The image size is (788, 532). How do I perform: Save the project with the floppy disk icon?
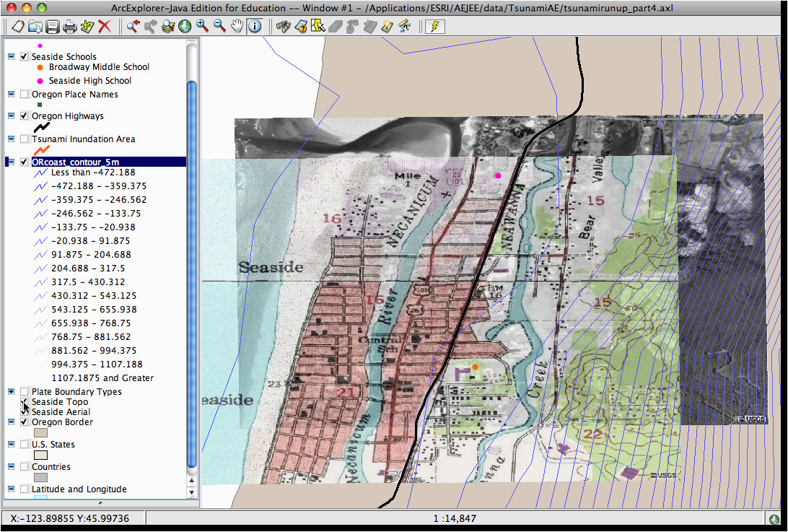pyautogui.click(x=52, y=26)
